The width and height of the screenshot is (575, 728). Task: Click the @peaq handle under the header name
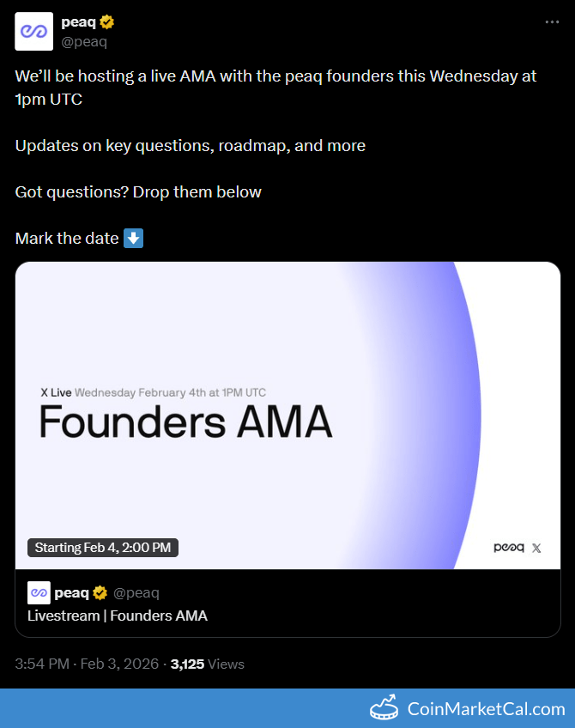pyautogui.click(x=84, y=41)
